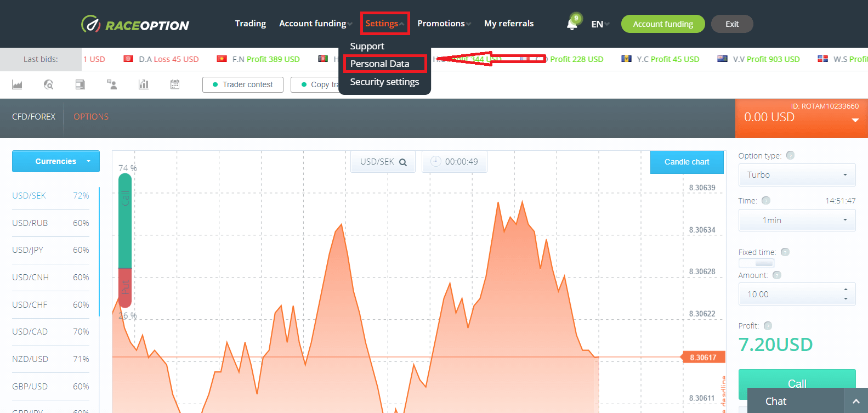Click the Exit button
Viewport: 868px width, 413px height.
click(x=732, y=24)
